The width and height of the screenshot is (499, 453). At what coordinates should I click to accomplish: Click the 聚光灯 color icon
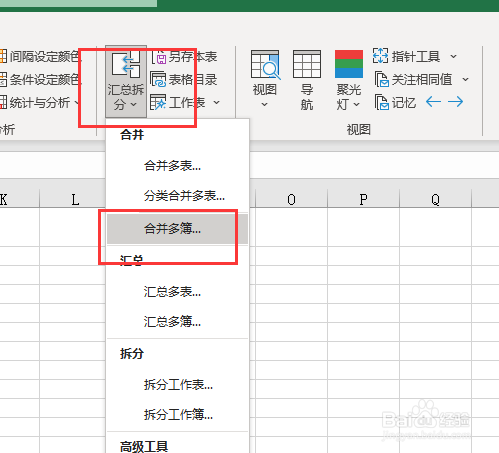point(349,64)
